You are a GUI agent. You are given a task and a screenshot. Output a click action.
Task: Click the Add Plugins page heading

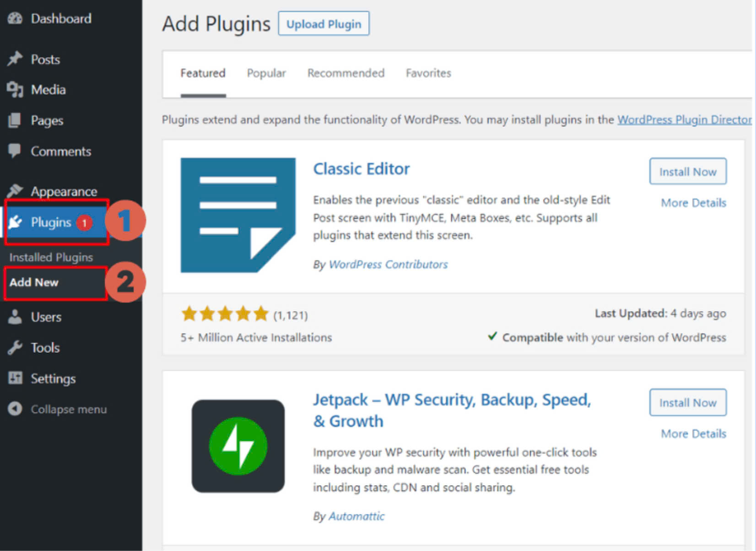[216, 24]
